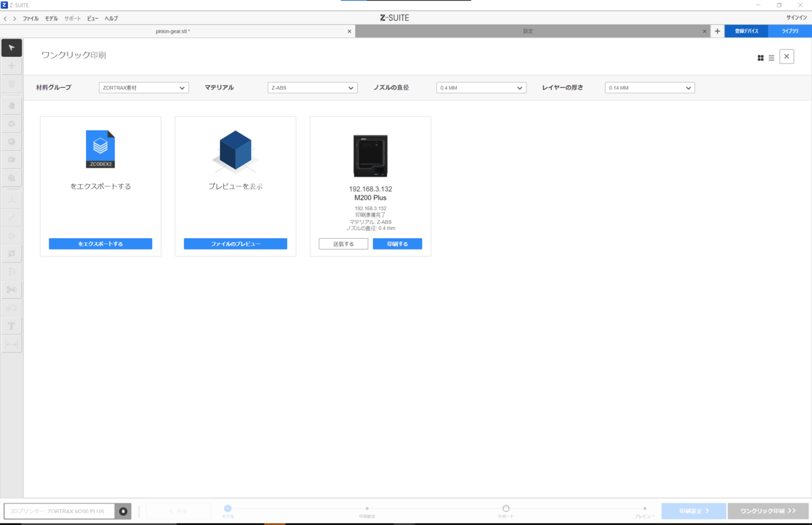Viewport: 812px width, 525px height.
Task: Click the printer selector lock icon
Action: click(x=124, y=511)
